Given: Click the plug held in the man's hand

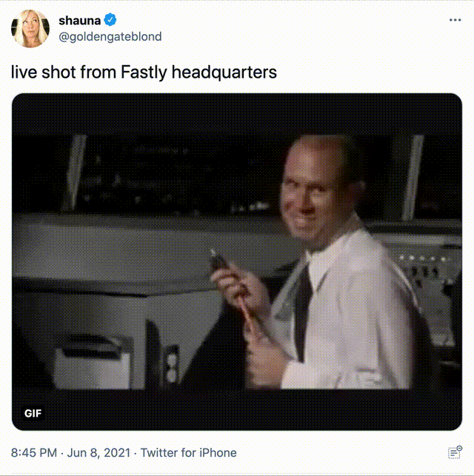Looking at the screenshot, I should point(218,260).
